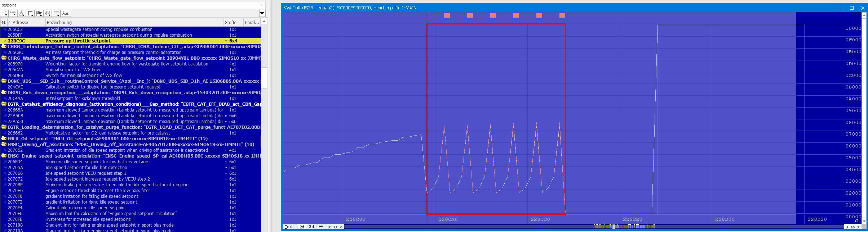Click the triangle warning filter icon
Screen dimensions: 868x232
(22, 13)
